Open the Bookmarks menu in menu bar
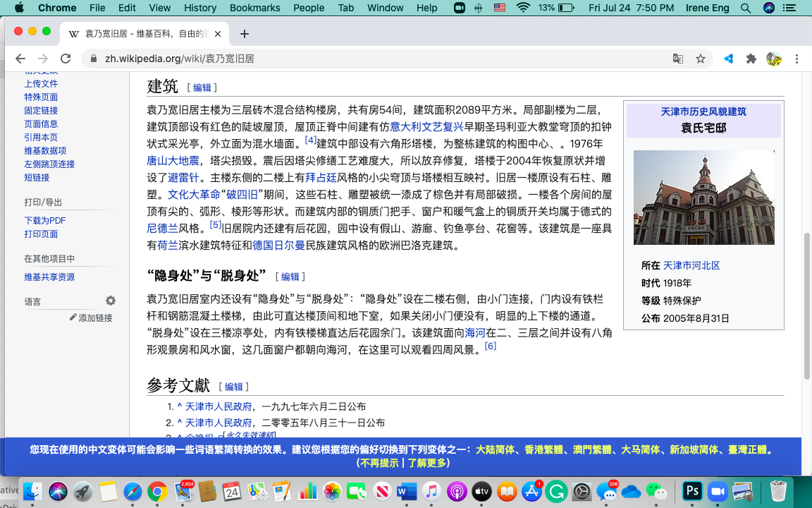This screenshot has width=812, height=508. [x=254, y=8]
